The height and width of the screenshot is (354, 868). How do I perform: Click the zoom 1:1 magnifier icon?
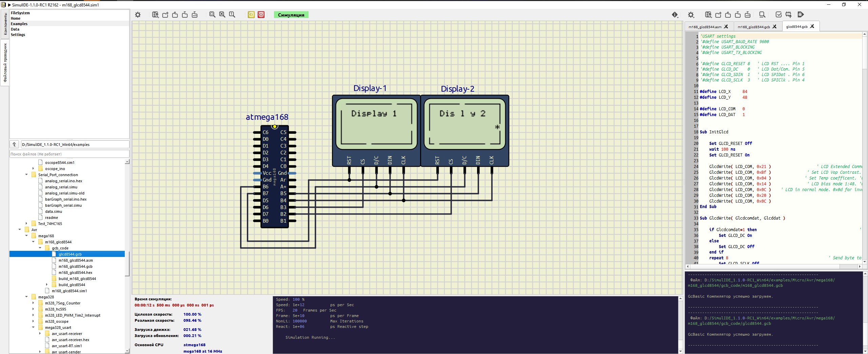pos(232,15)
